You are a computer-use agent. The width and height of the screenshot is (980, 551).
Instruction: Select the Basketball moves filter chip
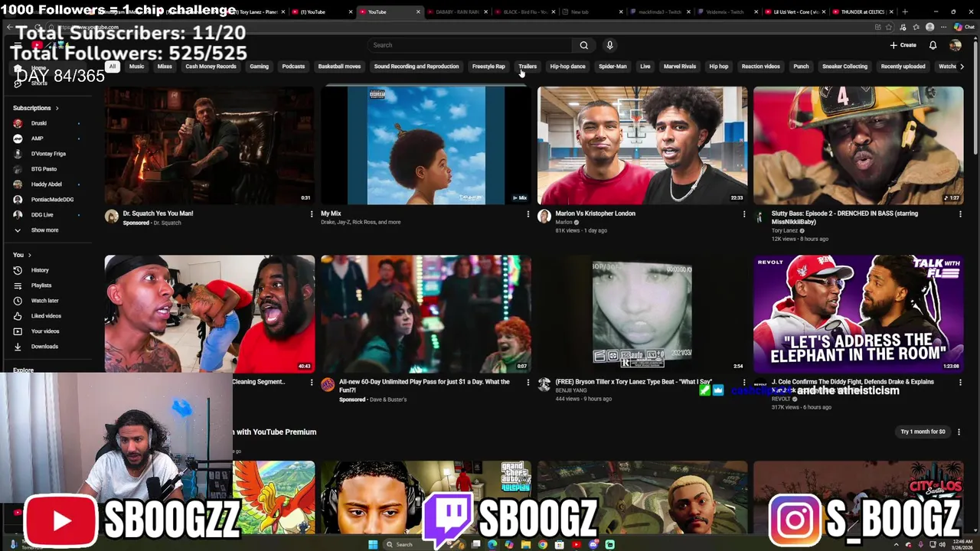[339, 67]
